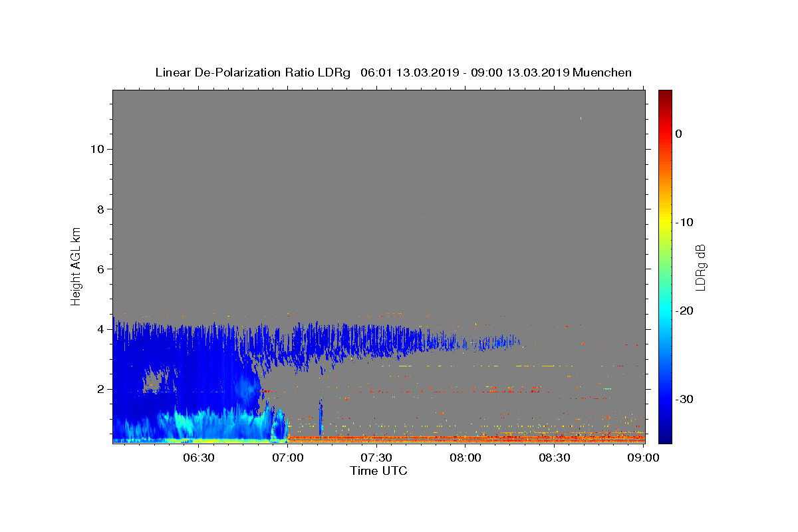Click the 08:00 time tick label
The width and height of the screenshot is (798, 532).
(x=465, y=458)
